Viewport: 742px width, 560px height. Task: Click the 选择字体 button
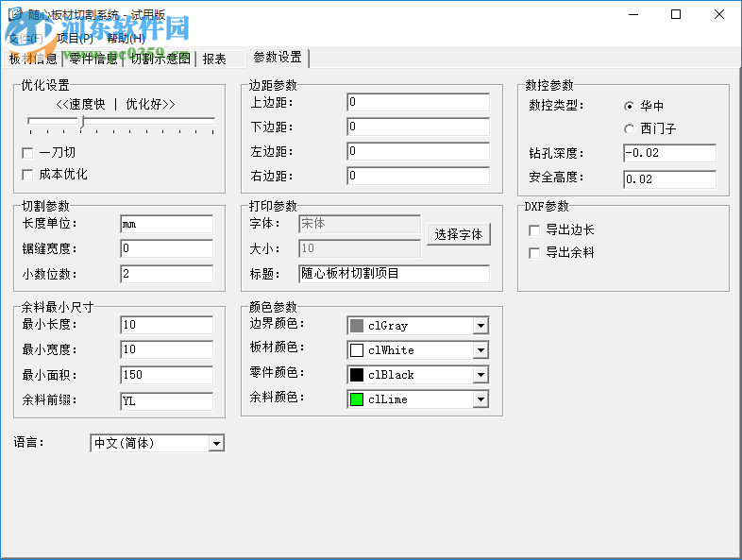(x=459, y=234)
